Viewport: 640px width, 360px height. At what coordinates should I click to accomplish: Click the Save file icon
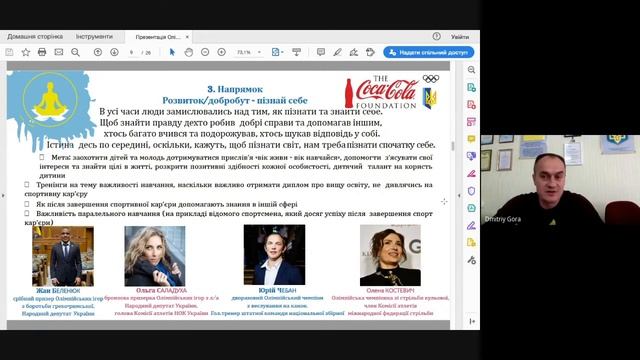[x=9, y=52]
